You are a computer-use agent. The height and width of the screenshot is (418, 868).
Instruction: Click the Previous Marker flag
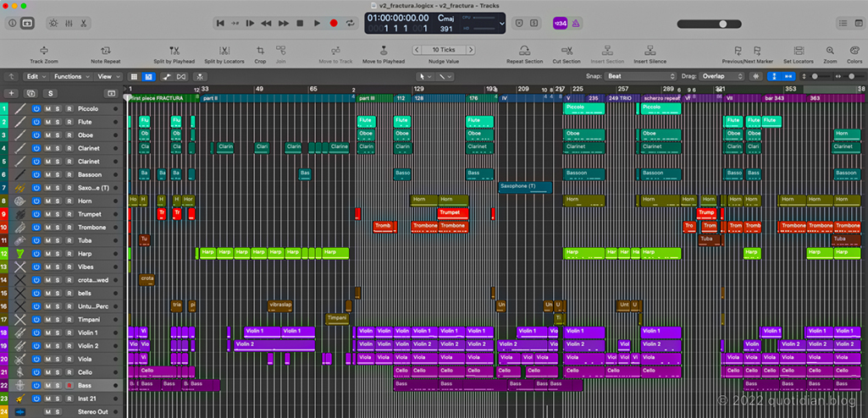point(738,50)
